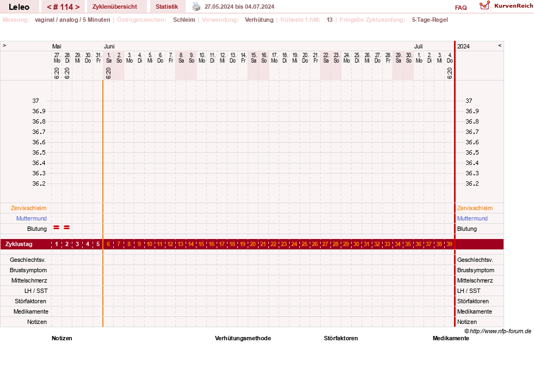This screenshot has height=392, width=534.
Task: Click the left Blutung row label
Action: coord(37,229)
